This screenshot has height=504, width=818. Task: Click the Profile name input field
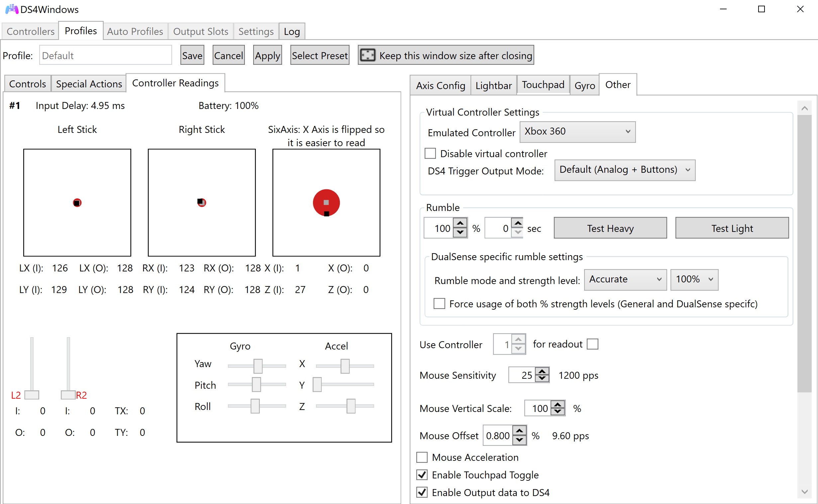point(105,55)
